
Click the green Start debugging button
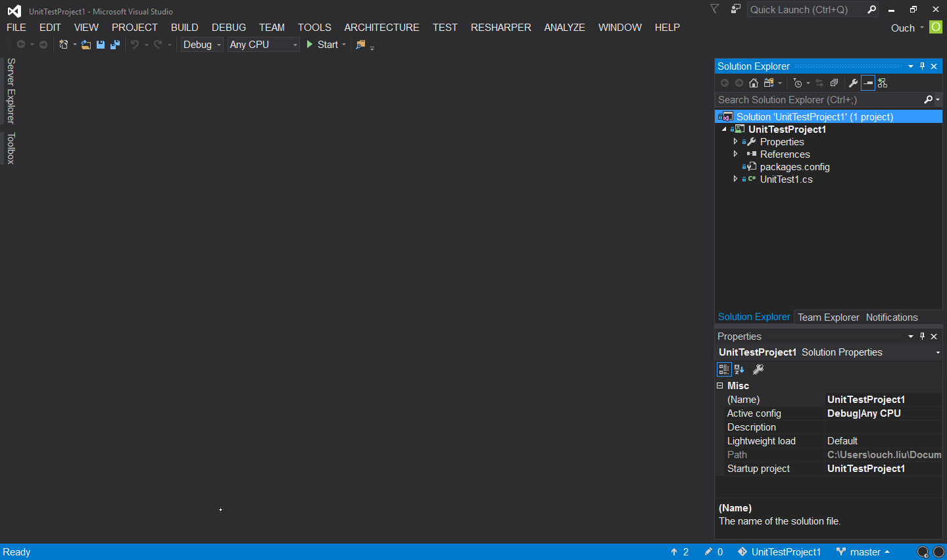pos(322,45)
